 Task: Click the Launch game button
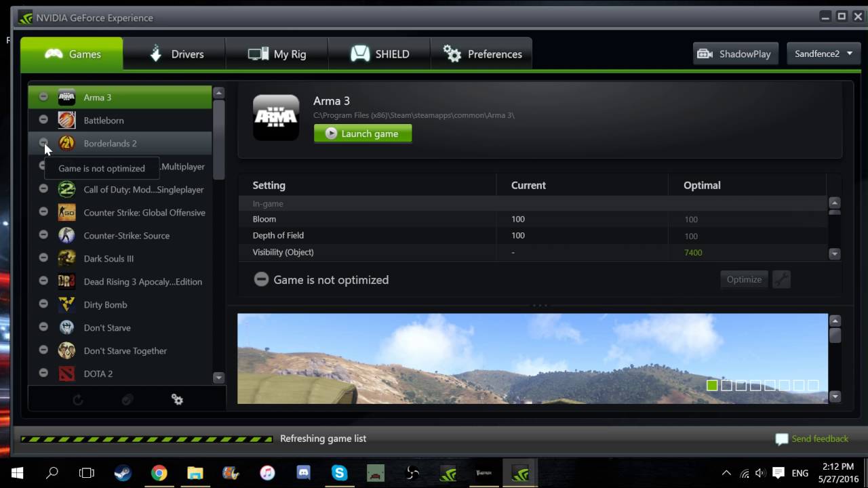click(x=363, y=134)
